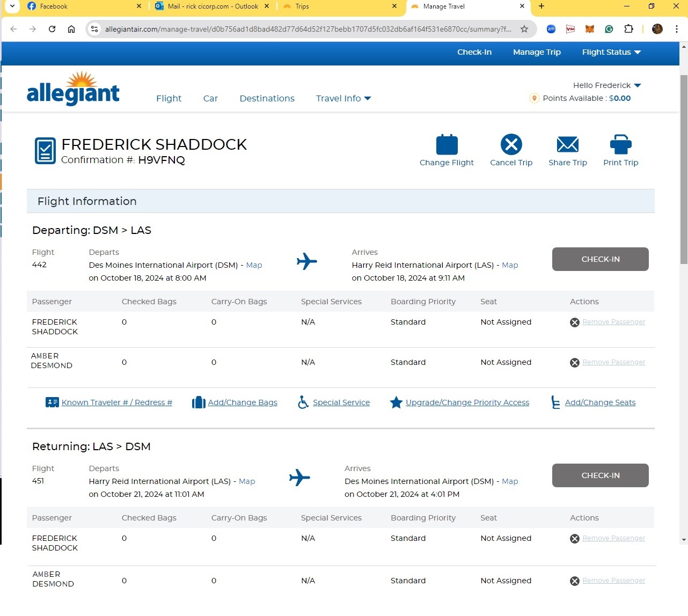Click the Print Trip printer icon
Image resolution: width=688 pixels, height=616 pixels.
click(x=620, y=144)
